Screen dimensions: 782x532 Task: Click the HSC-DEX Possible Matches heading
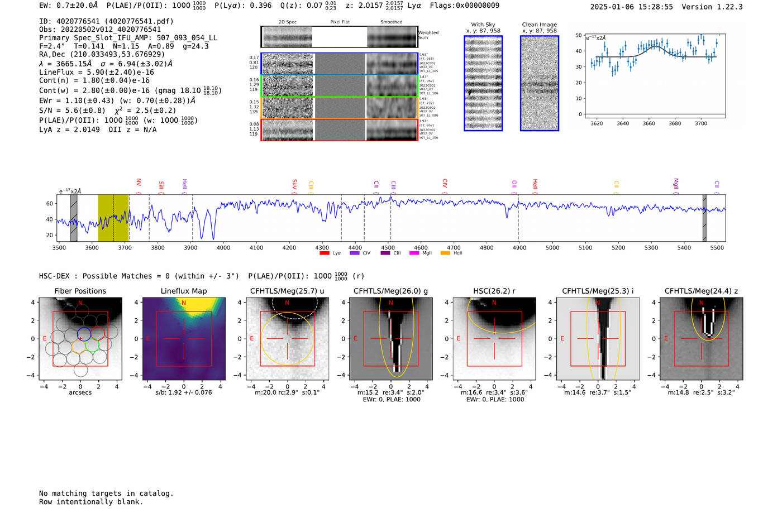(x=139, y=276)
